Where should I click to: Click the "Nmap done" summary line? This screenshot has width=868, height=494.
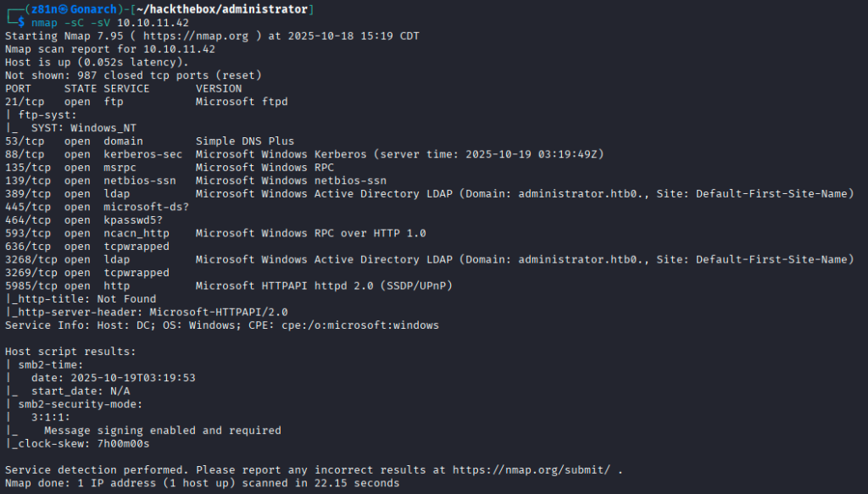[202, 483]
